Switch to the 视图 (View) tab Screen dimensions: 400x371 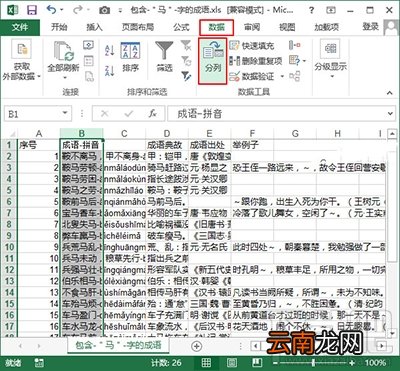coord(287,27)
